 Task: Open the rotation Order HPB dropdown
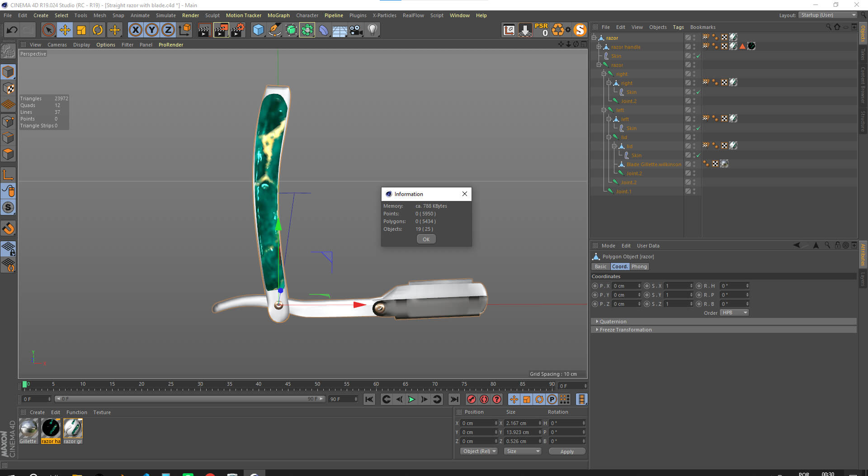pos(734,313)
